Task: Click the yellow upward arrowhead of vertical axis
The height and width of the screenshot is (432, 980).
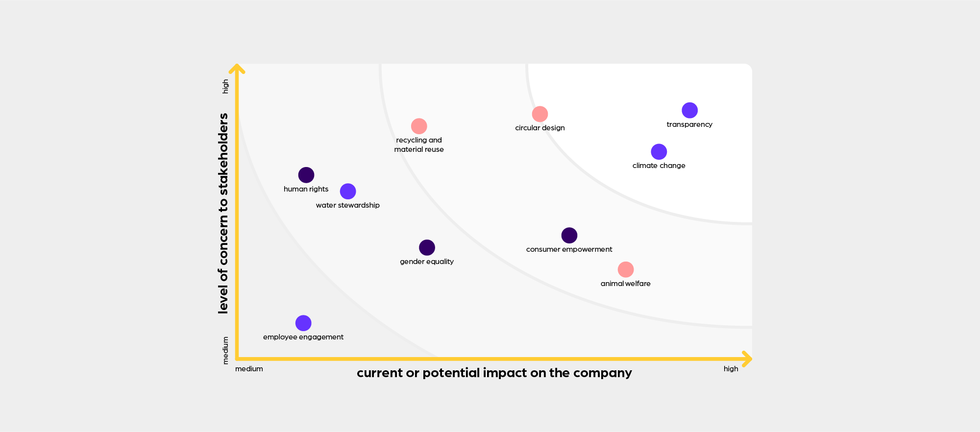Action: tap(237, 68)
